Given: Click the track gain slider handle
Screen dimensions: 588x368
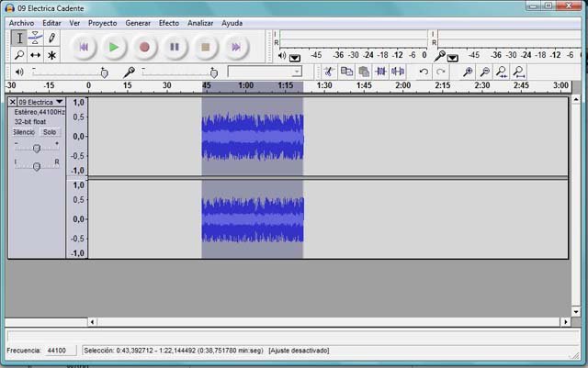Looking at the screenshot, I should point(37,149).
